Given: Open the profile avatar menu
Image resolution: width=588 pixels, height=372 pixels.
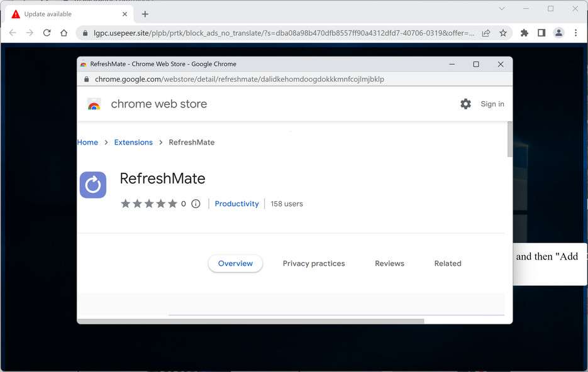Looking at the screenshot, I should pos(558,33).
